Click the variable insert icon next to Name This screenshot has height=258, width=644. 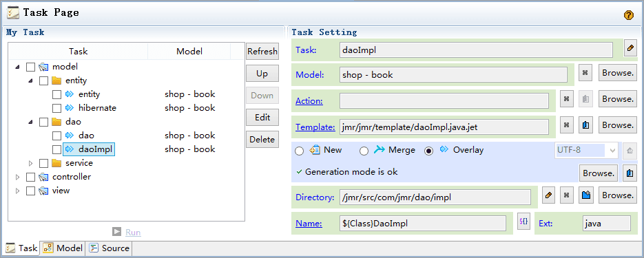523,221
